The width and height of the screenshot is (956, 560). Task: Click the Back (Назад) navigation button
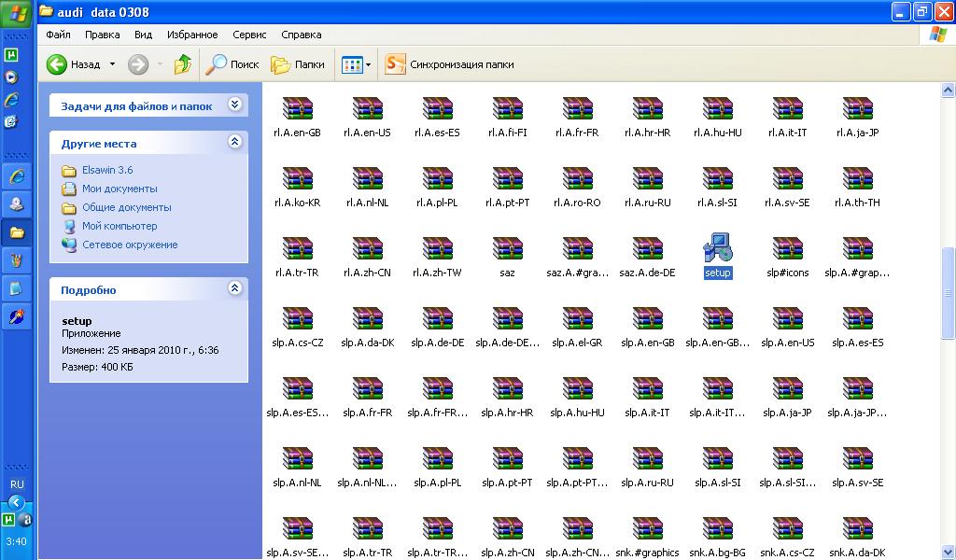pos(74,64)
